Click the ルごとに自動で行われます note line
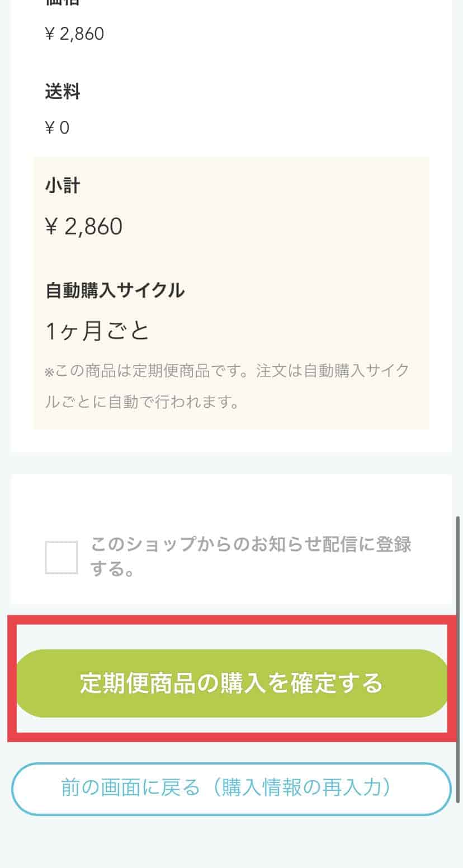This screenshot has width=463, height=868. 142,402
